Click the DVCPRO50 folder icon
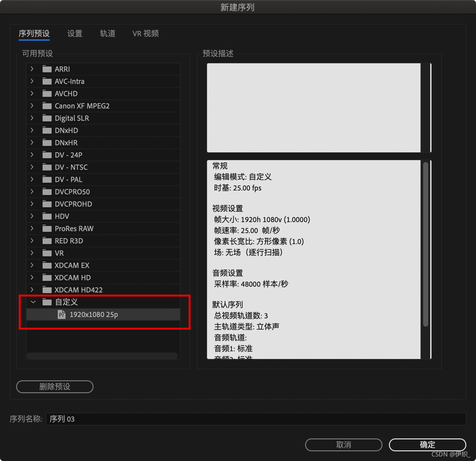The width and height of the screenshot is (476, 461). (47, 192)
